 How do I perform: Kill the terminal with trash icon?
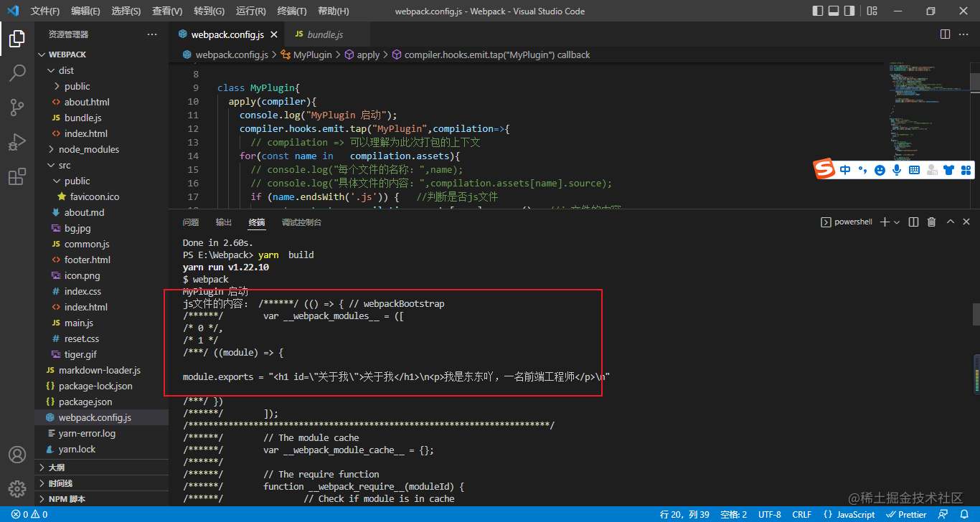click(932, 222)
